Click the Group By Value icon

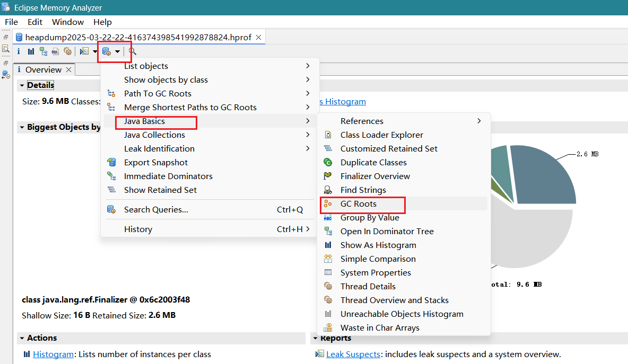tap(328, 218)
